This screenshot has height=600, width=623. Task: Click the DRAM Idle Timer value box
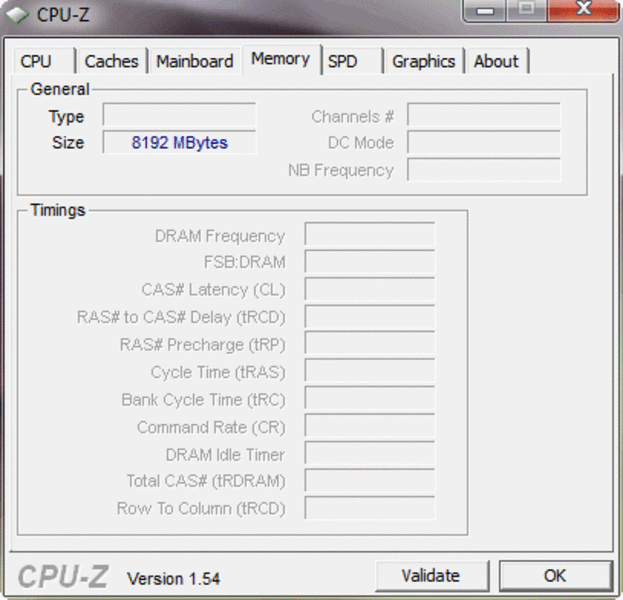coord(370,452)
